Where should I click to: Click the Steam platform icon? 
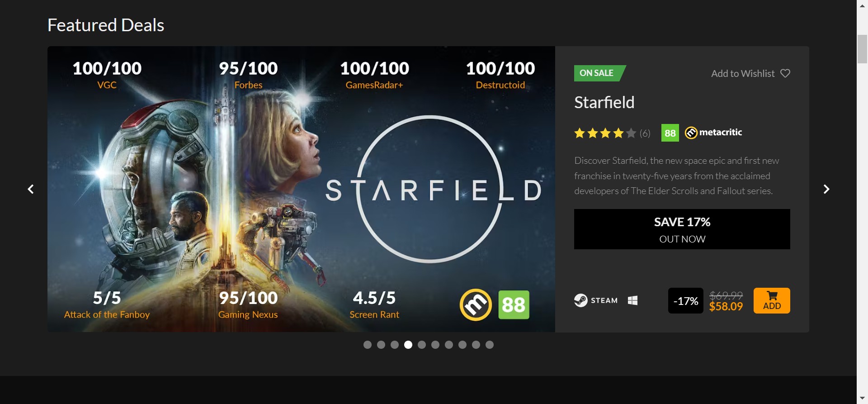(581, 300)
